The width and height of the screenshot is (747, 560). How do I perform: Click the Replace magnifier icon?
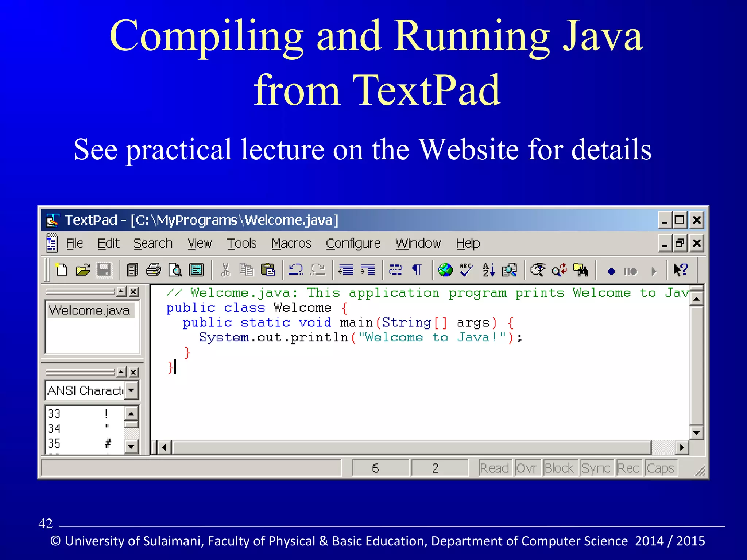(559, 270)
